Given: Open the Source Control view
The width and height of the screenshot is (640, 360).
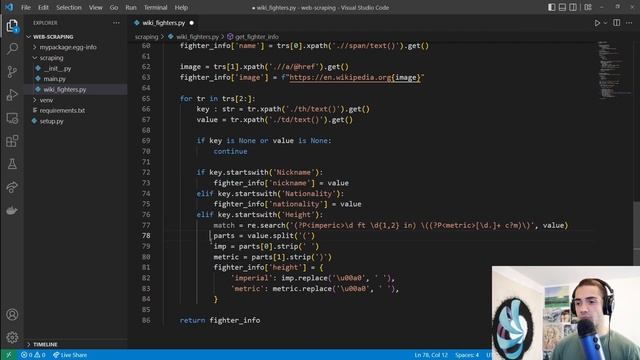Looking at the screenshot, I should pyautogui.click(x=12, y=72).
